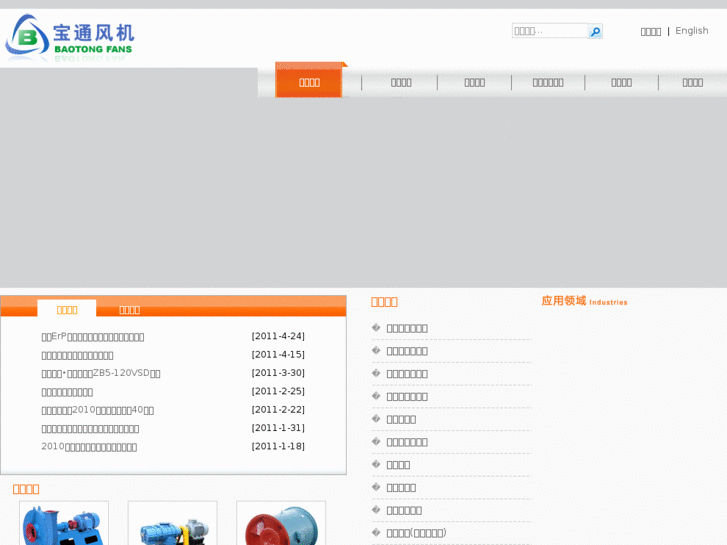Click the date text [2011-2-25]
The height and width of the screenshot is (545, 727).
[278, 391]
